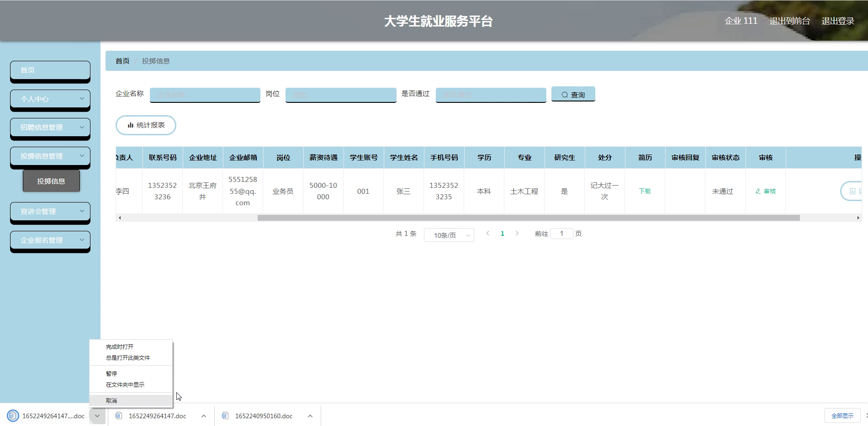Click the 土木工程 major cell
868x426 pixels.
tap(524, 191)
